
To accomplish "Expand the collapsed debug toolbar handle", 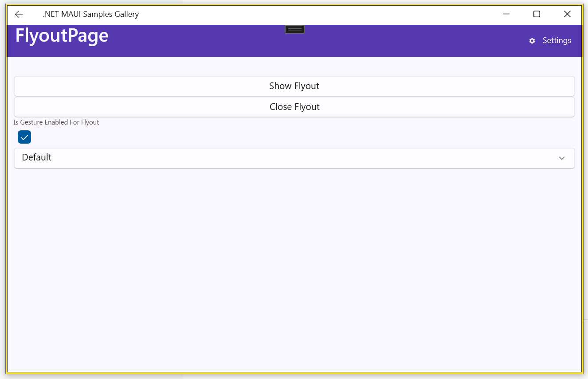I will pos(294,29).
